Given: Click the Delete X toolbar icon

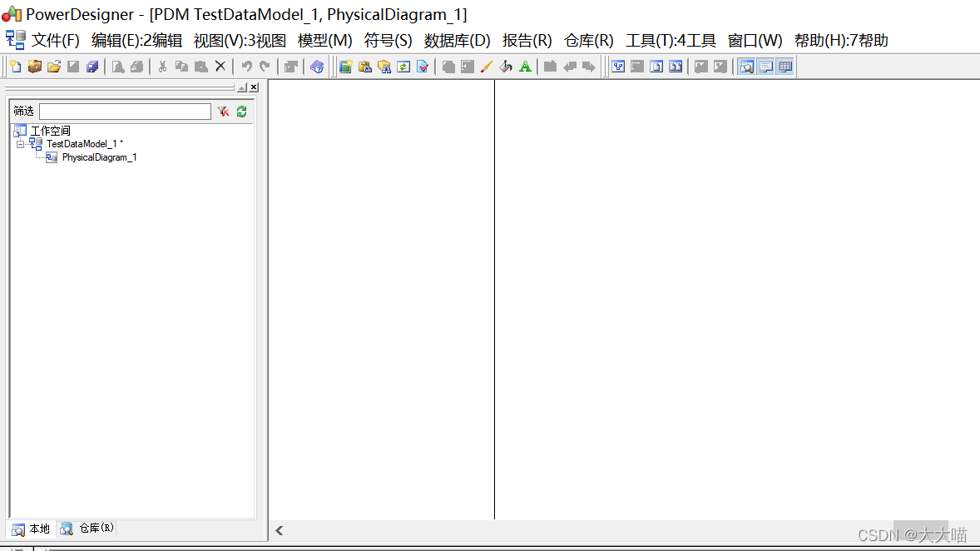Looking at the screenshot, I should (220, 67).
